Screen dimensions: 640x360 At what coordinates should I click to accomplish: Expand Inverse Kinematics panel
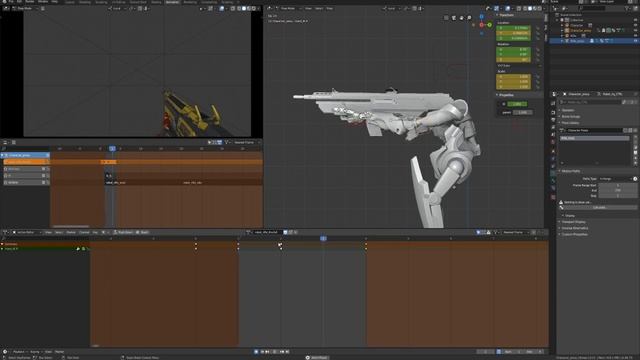(x=574, y=228)
